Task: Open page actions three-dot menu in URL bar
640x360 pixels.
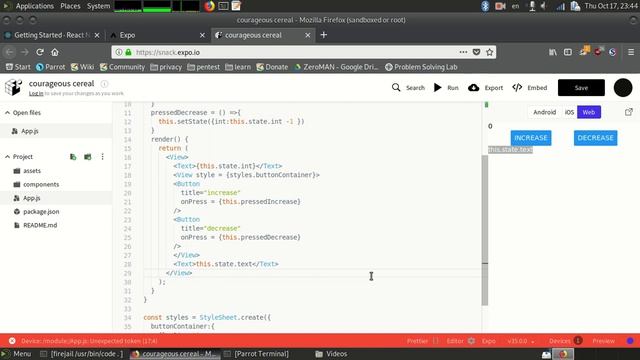Action: [x=463, y=52]
